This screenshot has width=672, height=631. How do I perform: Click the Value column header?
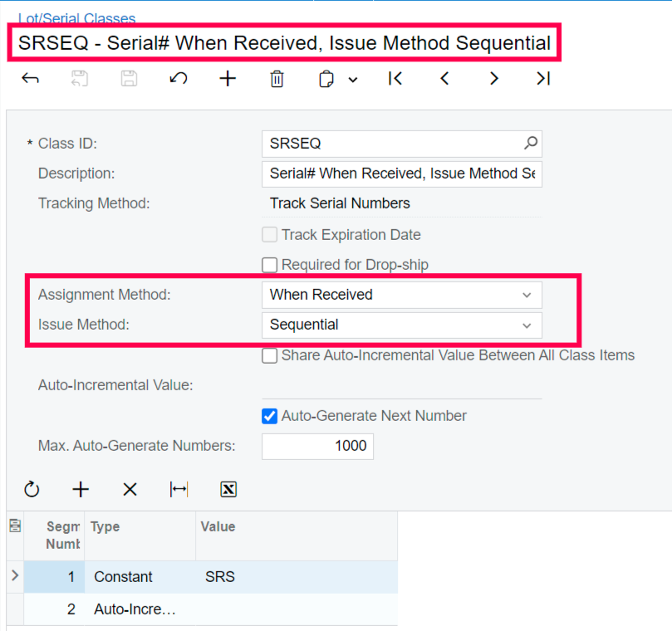point(297,536)
